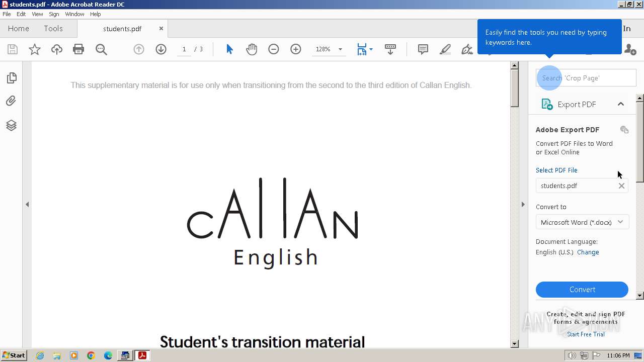Open the File menu
644x362 pixels.
coord(7,14)
